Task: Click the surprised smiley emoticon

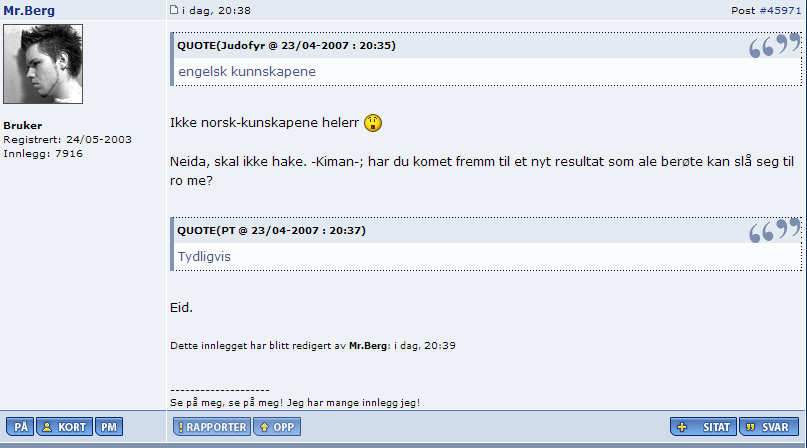Action: coord(373,123)
